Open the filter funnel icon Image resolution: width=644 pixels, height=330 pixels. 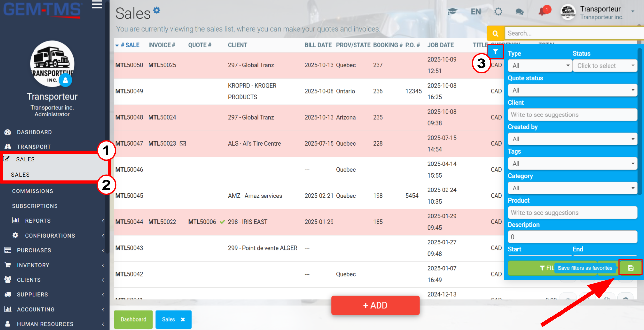tap(495, 52)
